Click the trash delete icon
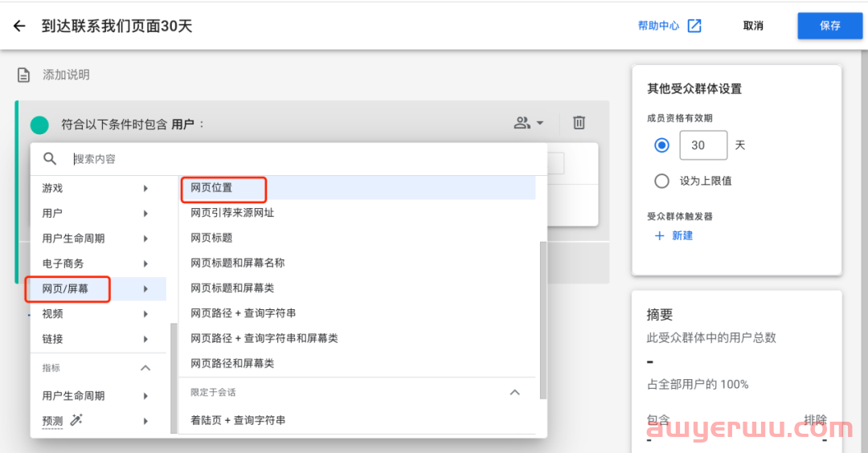868x453 pixels. [x=579, y=123]
